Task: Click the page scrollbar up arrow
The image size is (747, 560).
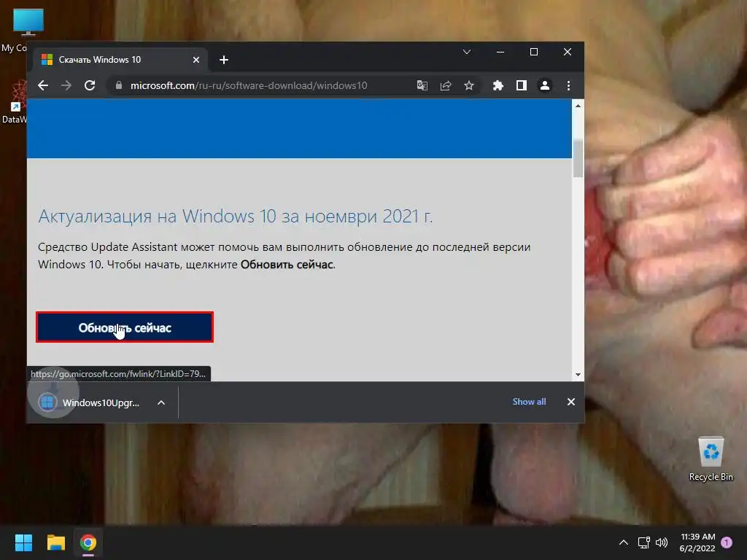Action: [578, 106]
